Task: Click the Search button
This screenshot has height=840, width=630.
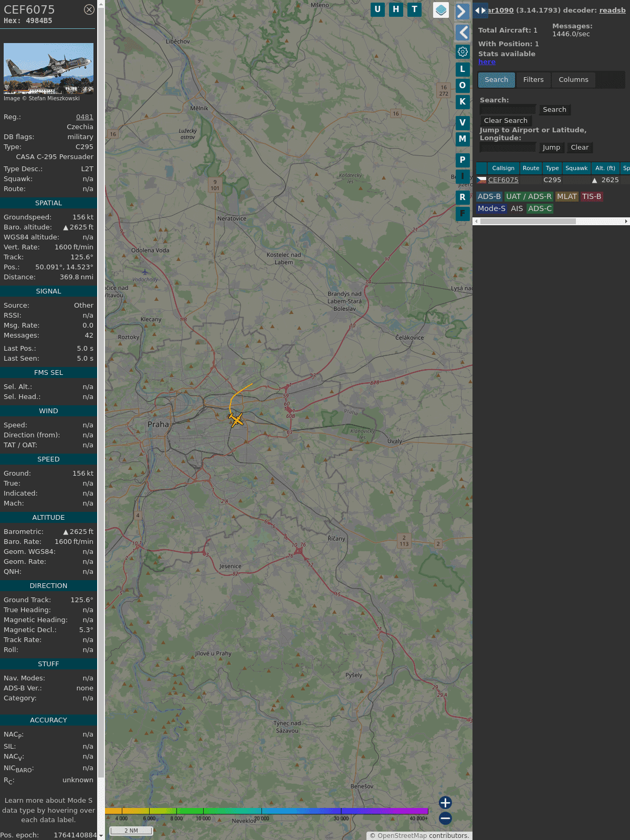Action: [x=554, y=110]
